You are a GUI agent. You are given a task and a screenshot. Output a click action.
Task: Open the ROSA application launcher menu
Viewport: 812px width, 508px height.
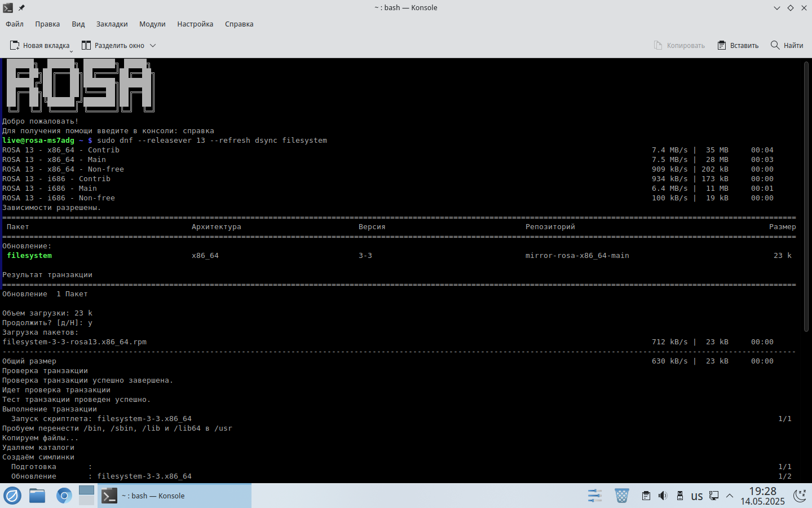click(x=12, y=496)
